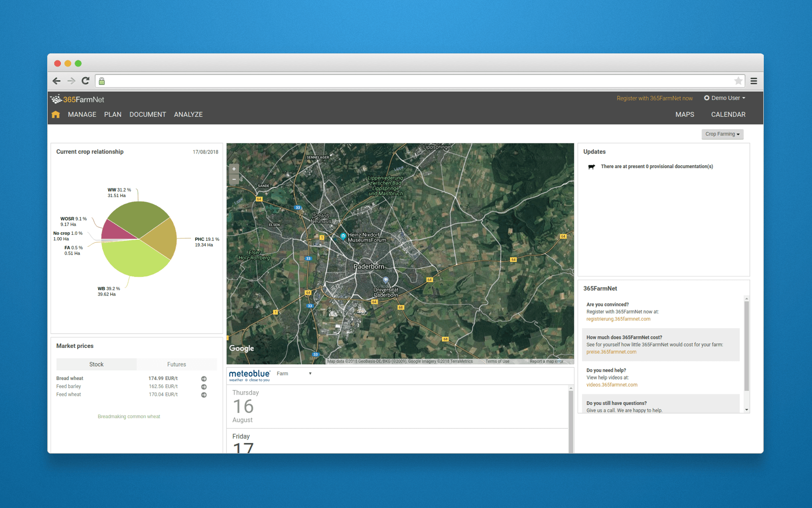Open the MAPS section
Viewport: 812px width, 508px height.
pos(685,114)
